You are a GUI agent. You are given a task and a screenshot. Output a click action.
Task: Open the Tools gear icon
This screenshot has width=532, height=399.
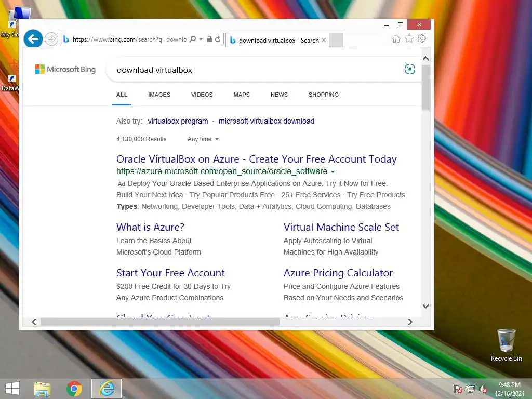click(422, 38)
